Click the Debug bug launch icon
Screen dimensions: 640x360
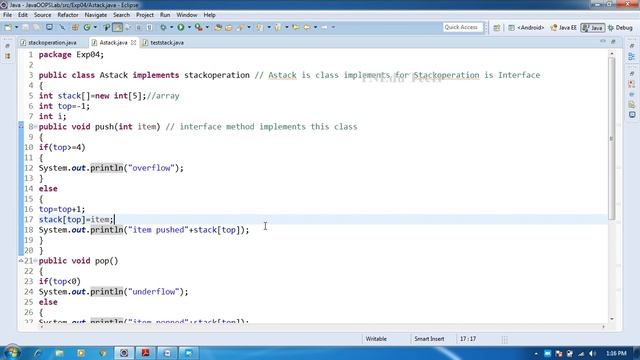(163, 27)
